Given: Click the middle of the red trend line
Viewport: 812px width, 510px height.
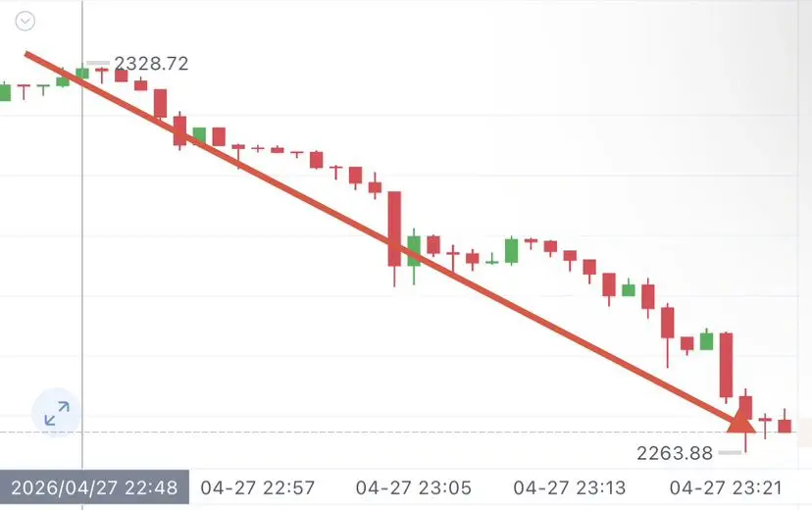Looking at the screenshot, I should (383, 237).
